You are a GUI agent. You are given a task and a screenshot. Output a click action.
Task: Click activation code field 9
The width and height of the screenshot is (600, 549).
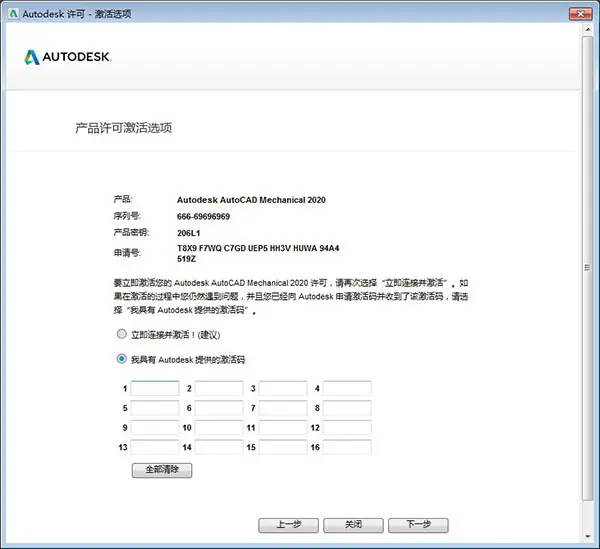[x=155, y=428]
